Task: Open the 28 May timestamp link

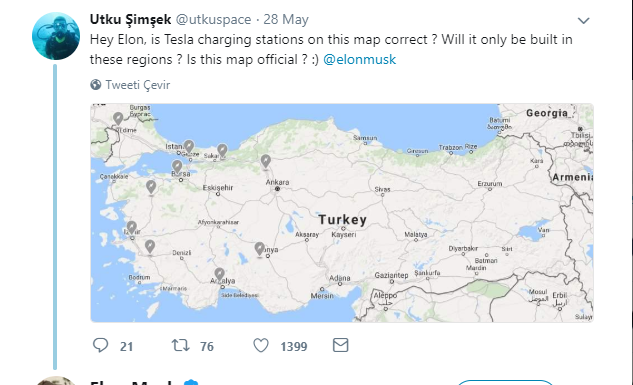Action: pos(286,19)
